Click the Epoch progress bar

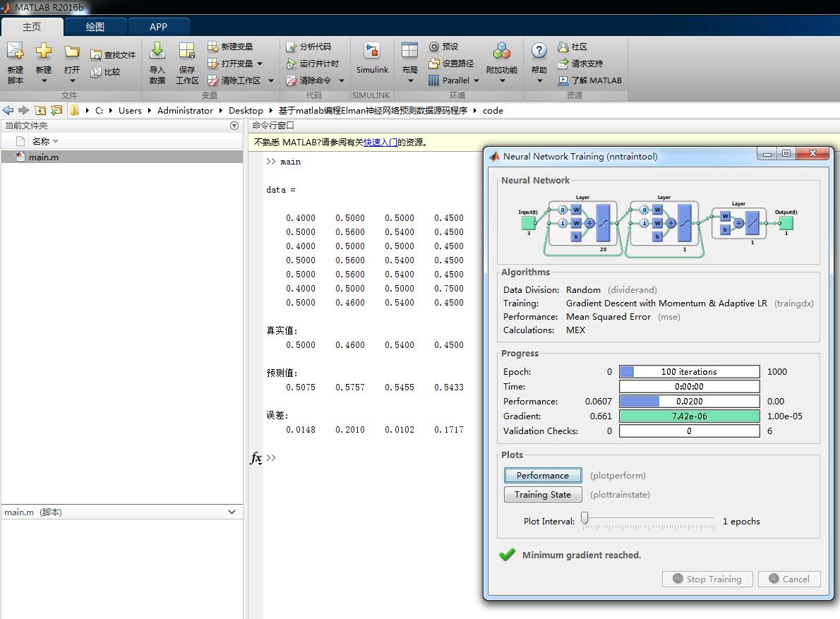pyautogui.click(x=689, y=372)
